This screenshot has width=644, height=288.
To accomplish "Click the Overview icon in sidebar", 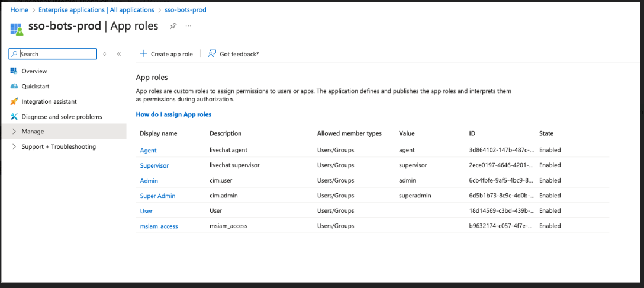I will 14,71.
